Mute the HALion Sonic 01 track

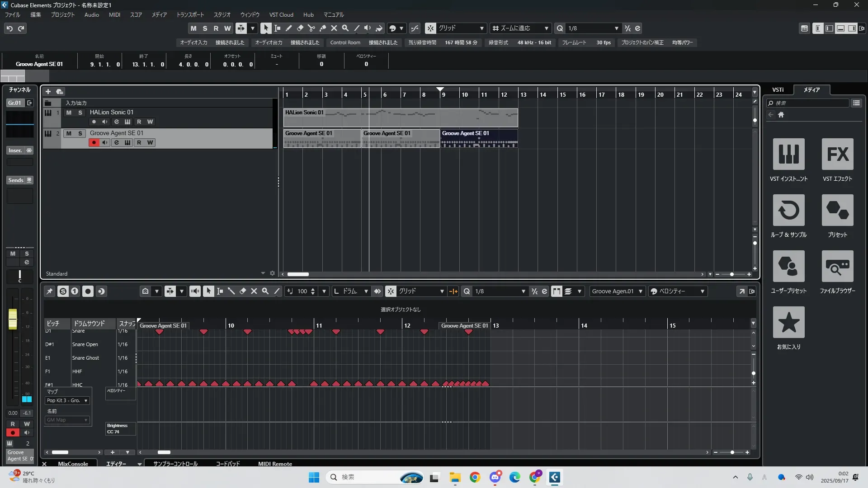tap(69, 113)
